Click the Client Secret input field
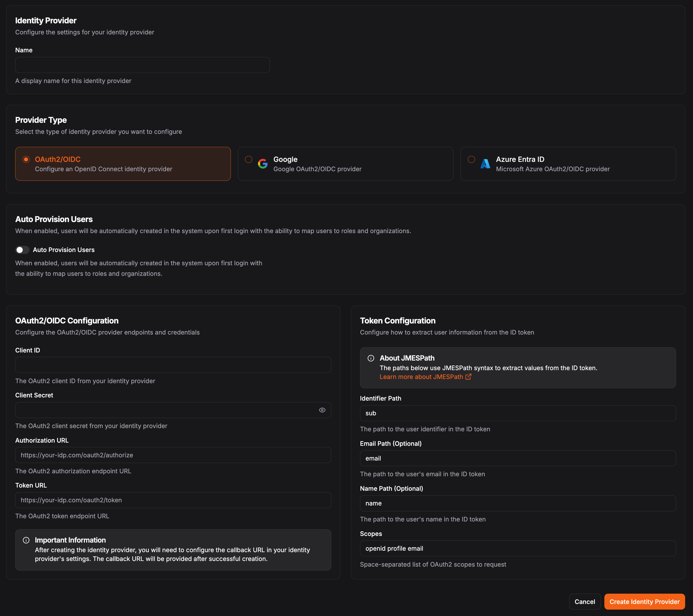This screenshot has height=616, width=693. 166,410
